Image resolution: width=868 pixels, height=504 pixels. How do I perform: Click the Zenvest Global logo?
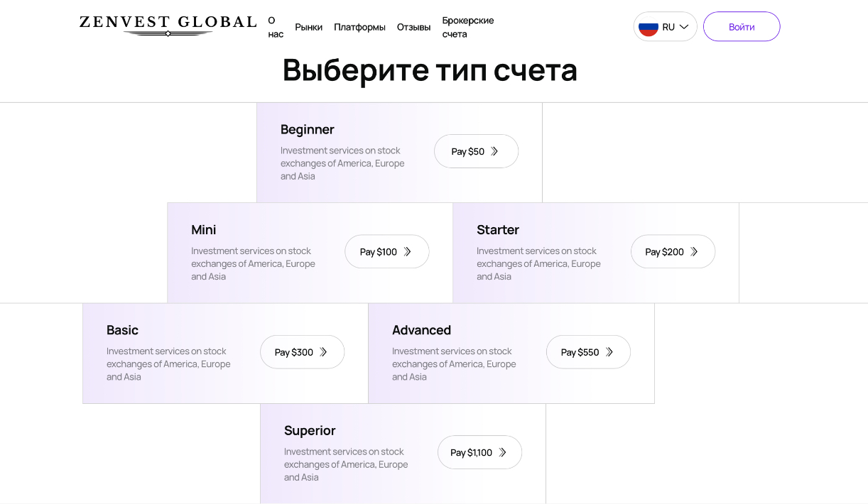click(168, 23)
